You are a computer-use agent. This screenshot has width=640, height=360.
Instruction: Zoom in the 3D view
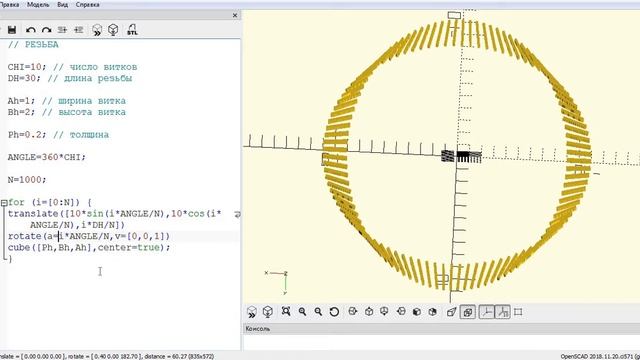click(x=302, y=312)
